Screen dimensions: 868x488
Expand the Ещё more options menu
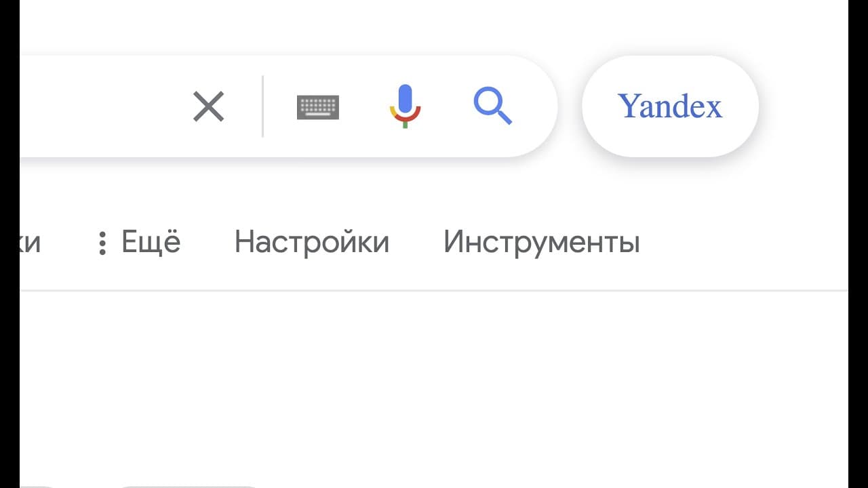(x=140, y=243)
